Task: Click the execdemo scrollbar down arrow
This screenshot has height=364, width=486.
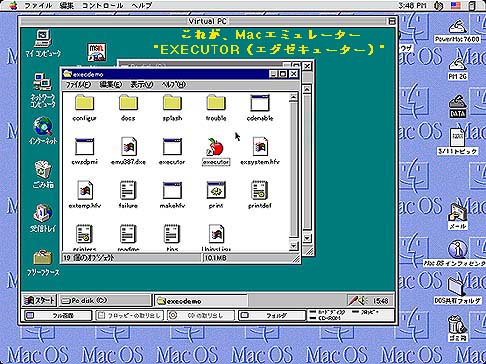Action: click(293, 246)
